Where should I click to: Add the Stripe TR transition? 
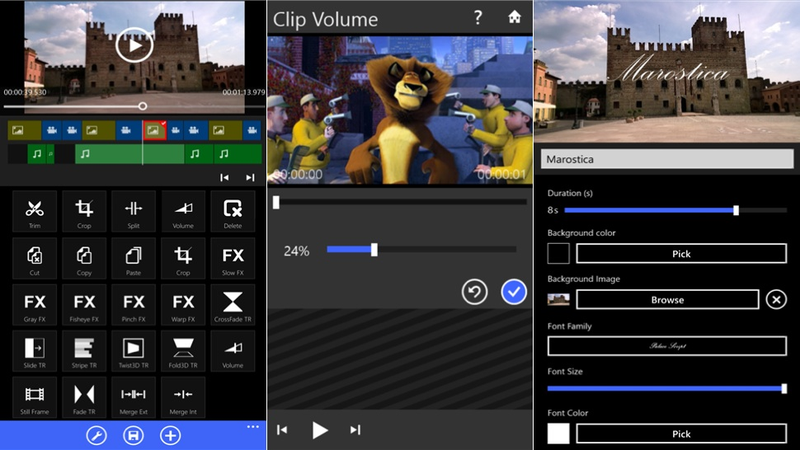tap(84, 351)
